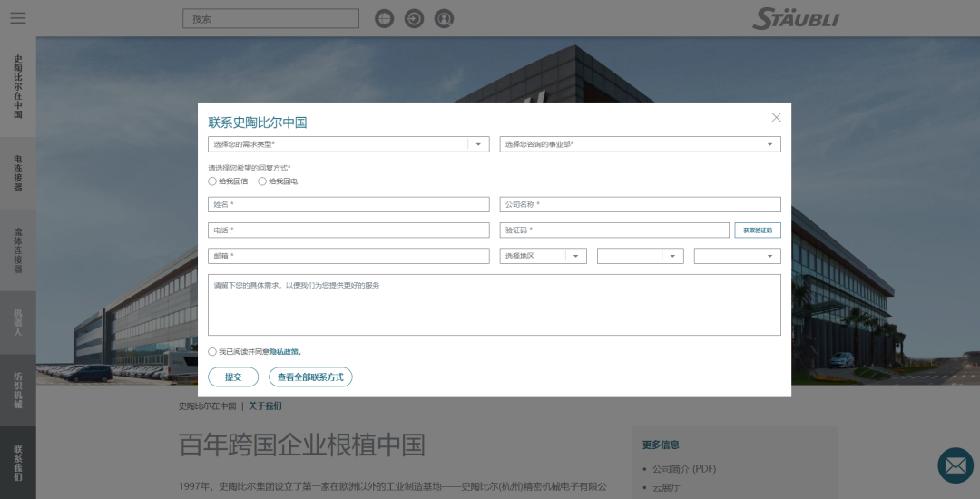Viewport: 980px width, 499px height.
Task: Tick the privacy policy agreement checkbox
Action: point(212,351)
